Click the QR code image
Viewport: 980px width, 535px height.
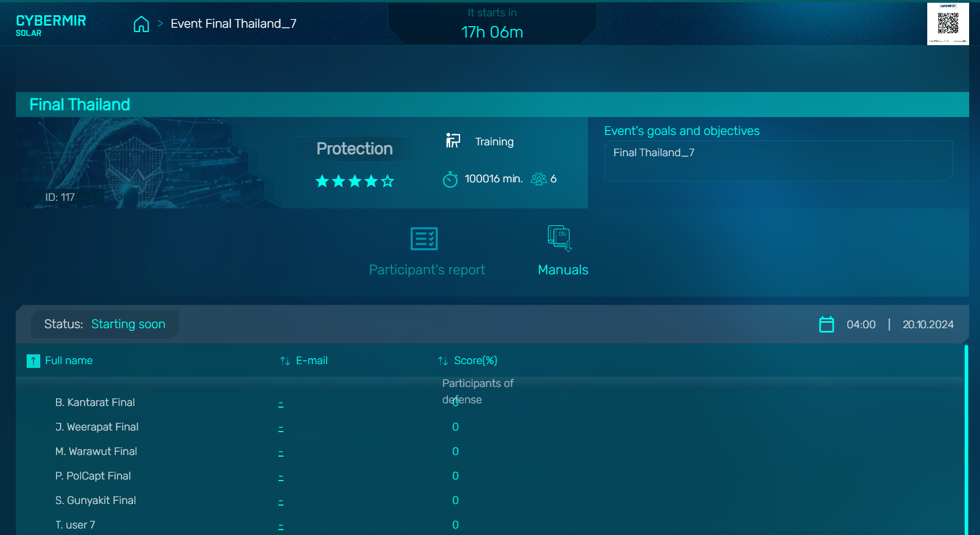(x=948, y=23)
